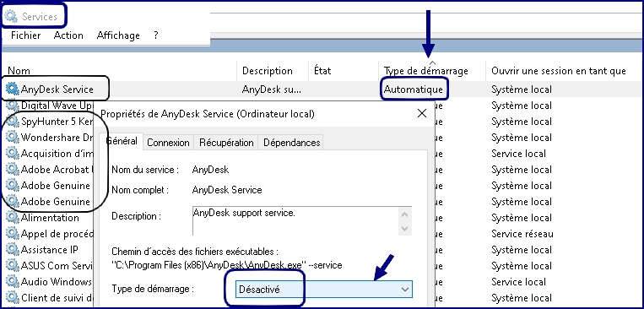Click the Digital Wave service gear icon
This screenshot has width=644, height=309.
pos(13,106)
